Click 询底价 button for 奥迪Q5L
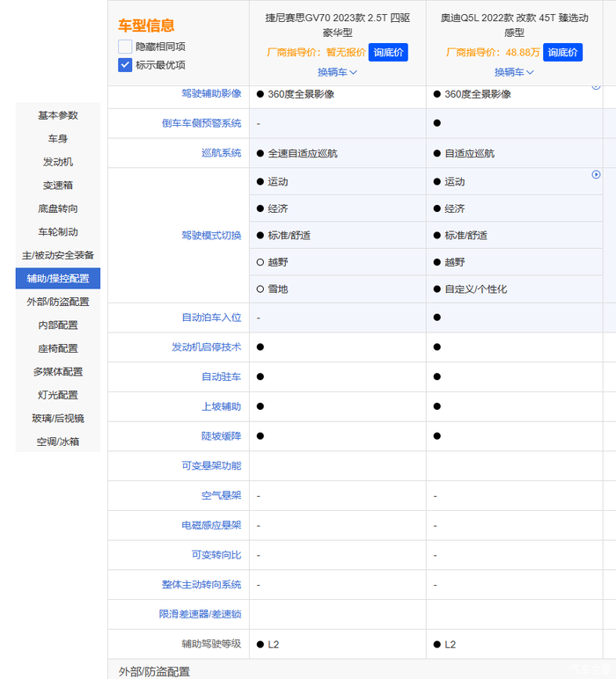Screen dimensions: 616x679 [562, 53]
